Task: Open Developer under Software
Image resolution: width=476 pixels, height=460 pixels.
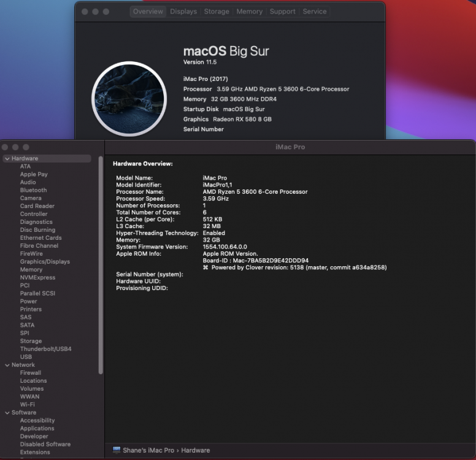Action: tap(34, 436)
